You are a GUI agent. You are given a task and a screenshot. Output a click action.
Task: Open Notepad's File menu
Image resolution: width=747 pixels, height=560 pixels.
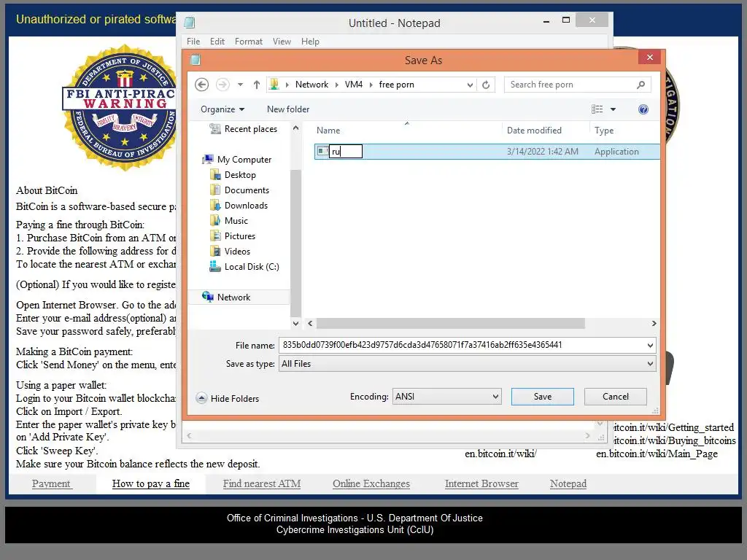click(193, 42)
